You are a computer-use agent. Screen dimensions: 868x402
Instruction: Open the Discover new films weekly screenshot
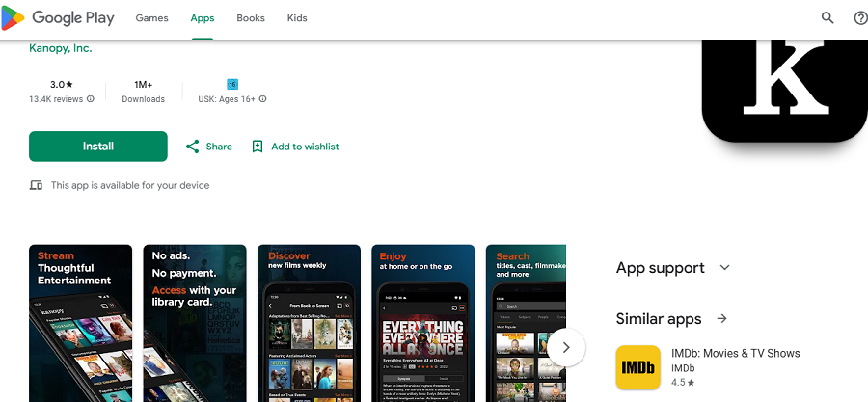pyautogui.click(x=309, y=324)
